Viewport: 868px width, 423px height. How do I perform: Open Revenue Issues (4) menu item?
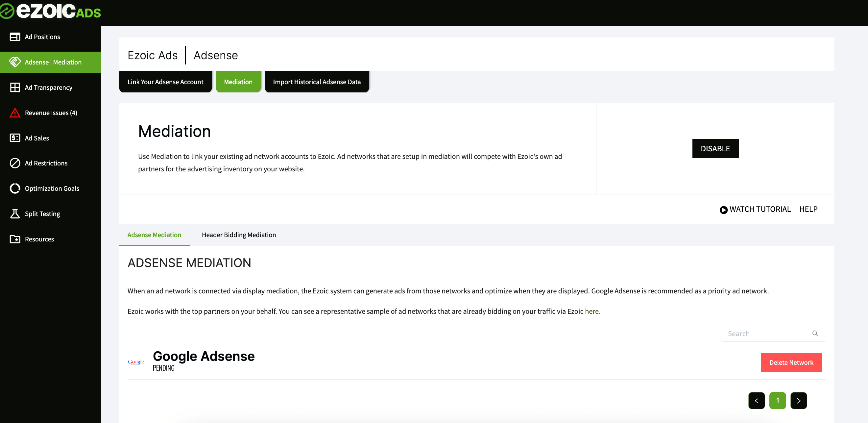[x=51, y=112]
